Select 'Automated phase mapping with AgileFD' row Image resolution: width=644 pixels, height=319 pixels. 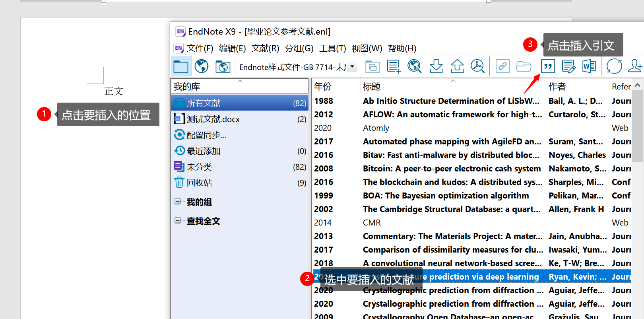tap(472, 142)
